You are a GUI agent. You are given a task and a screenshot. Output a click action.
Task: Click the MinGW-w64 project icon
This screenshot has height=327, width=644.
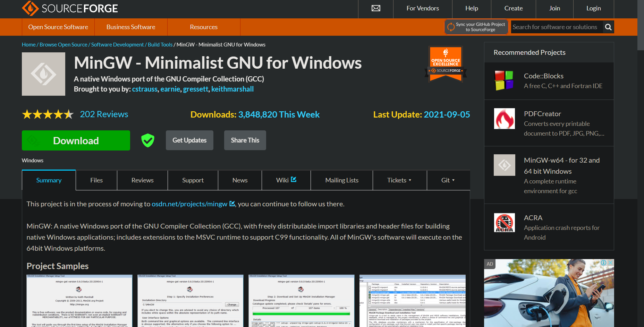(504, 165)
